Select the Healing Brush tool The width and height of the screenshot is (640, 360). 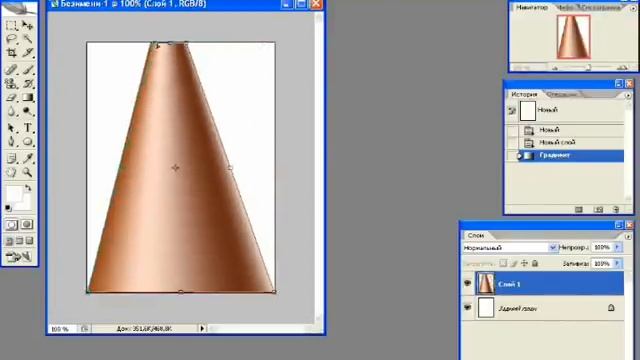point(11,70)
